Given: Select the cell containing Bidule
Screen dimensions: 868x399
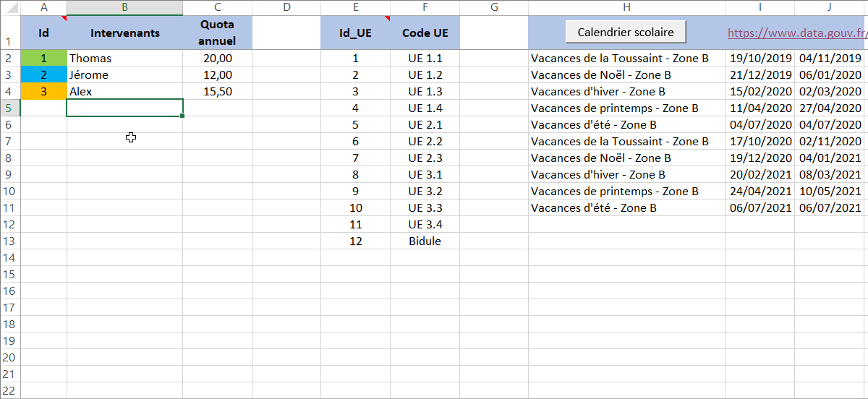Looking at the screenshot, I should point(425,241).
